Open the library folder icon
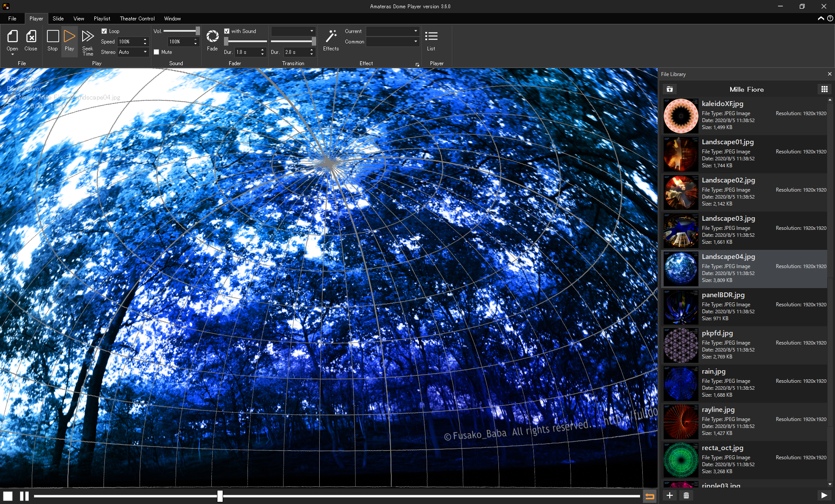Viewport: 835px width, 504px height. click(x=670, y=89)
